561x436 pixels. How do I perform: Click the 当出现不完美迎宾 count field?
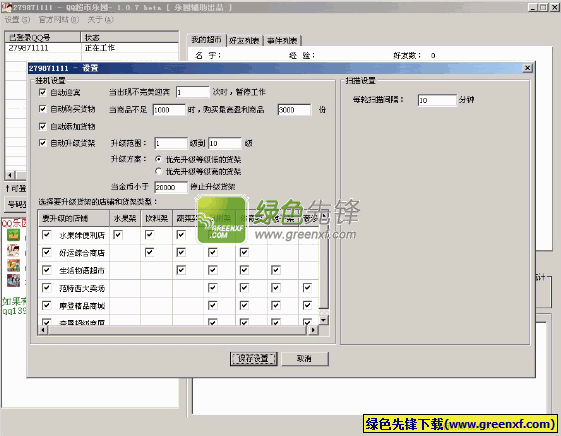pyautogui.click(x=192, y=92)
